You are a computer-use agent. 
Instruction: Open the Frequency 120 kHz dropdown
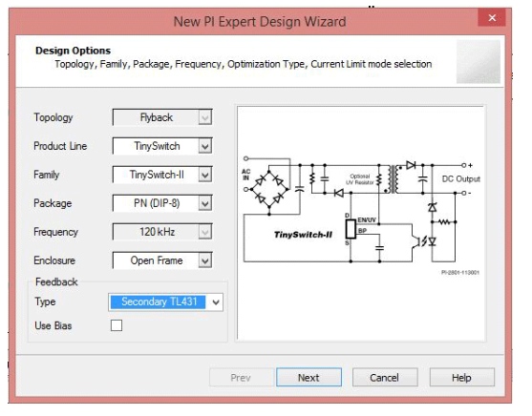(x=162, y=232)
